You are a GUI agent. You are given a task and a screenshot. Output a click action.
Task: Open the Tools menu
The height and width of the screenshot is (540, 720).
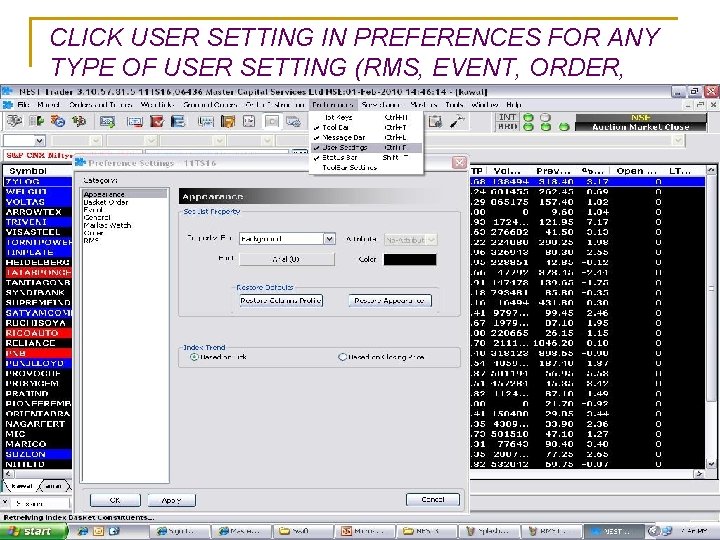click(454, 105)
